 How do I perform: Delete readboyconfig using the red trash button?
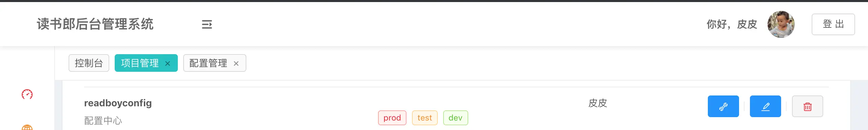[x=807, y=106]
